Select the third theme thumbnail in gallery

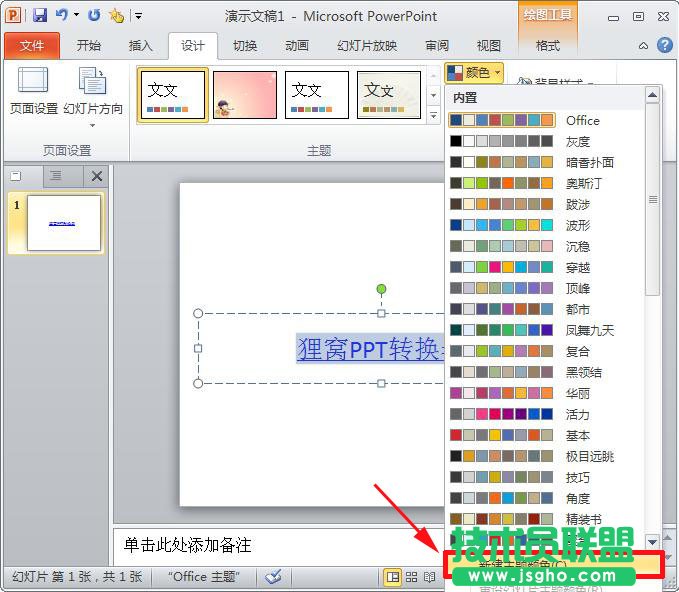(317, 95)
